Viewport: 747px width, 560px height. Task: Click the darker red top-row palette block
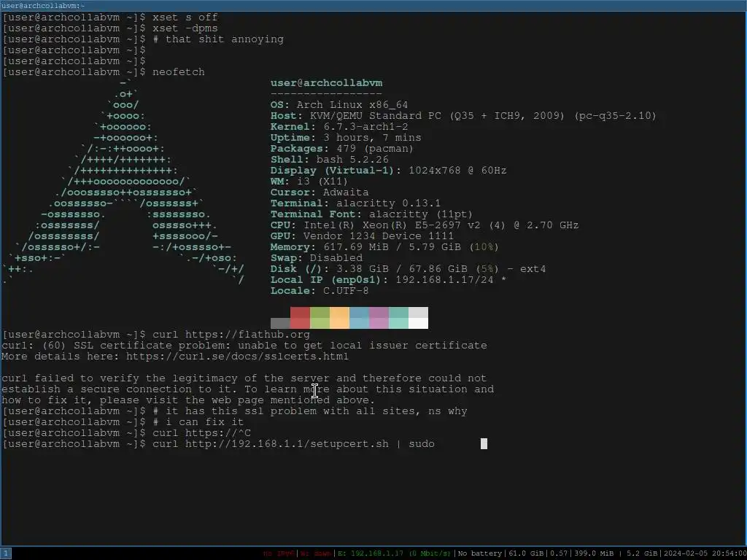click(300, 312)
